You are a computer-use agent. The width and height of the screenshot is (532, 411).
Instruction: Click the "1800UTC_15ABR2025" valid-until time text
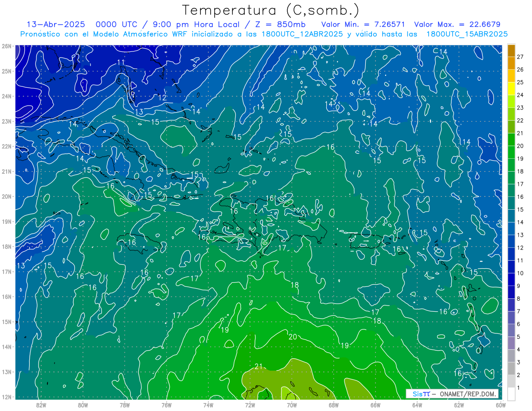[467, 34]
